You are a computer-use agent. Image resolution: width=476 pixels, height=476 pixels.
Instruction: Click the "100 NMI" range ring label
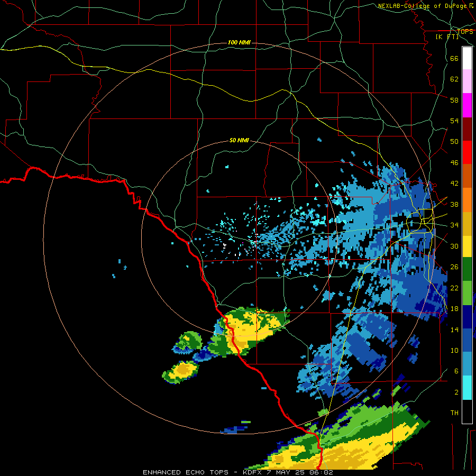239,42
